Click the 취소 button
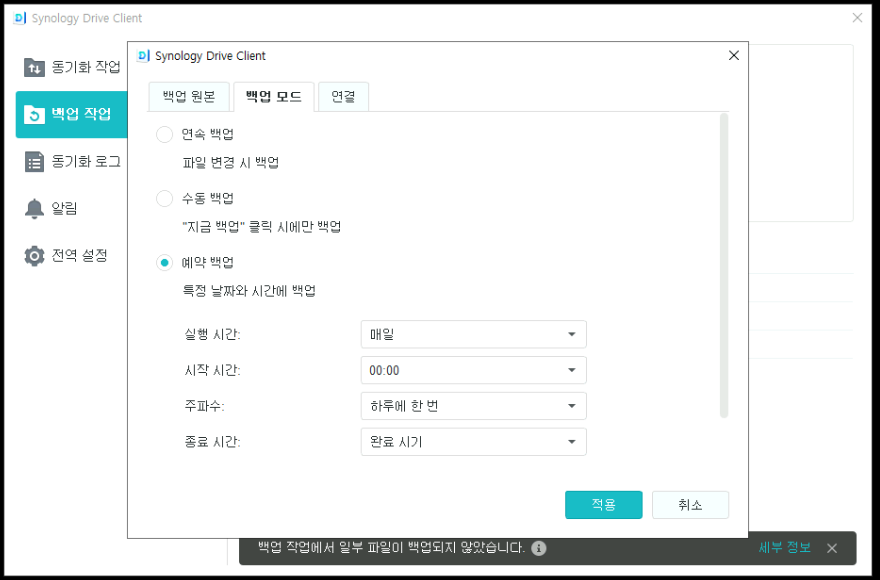The height and width of the screenshot is (580, 880). [690, 505]
